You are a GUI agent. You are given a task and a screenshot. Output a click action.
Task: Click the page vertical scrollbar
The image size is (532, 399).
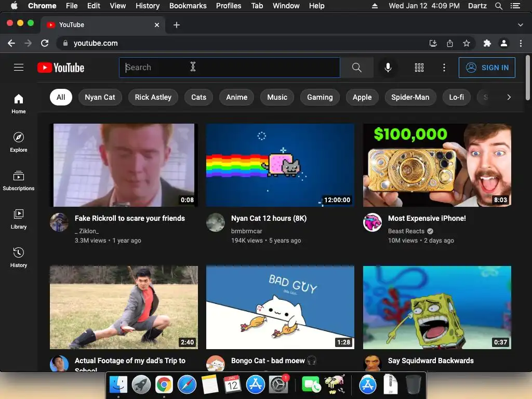point(528,78)
